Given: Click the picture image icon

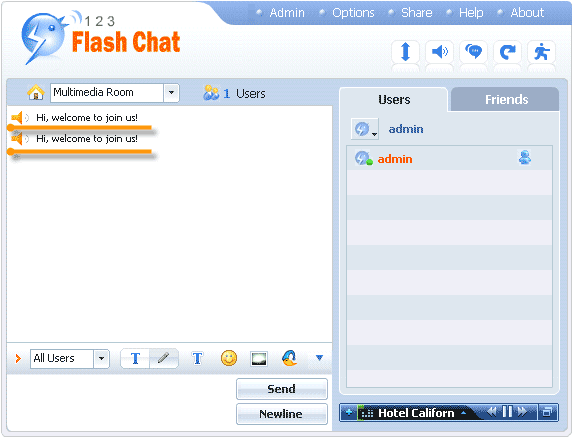Looking at the screenshot, I should pyautogui.click(x=259, y=359).
